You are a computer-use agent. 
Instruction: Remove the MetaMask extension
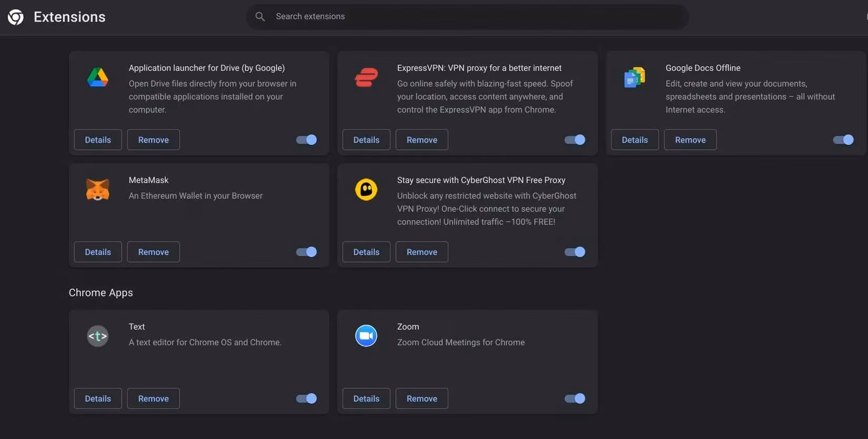[x=154, y=252]
